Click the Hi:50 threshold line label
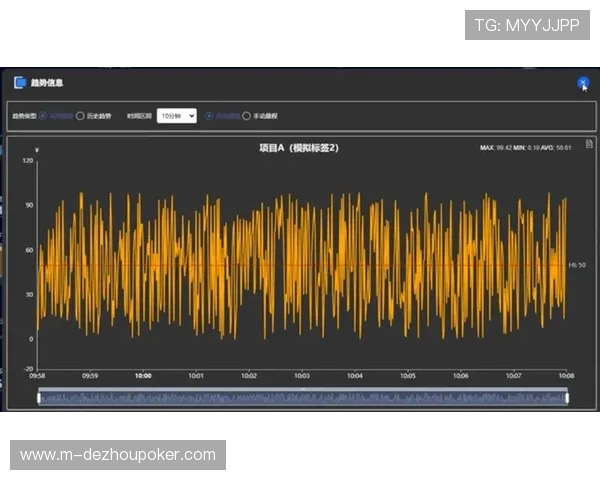The image size is (600, 480). [576, 265]
